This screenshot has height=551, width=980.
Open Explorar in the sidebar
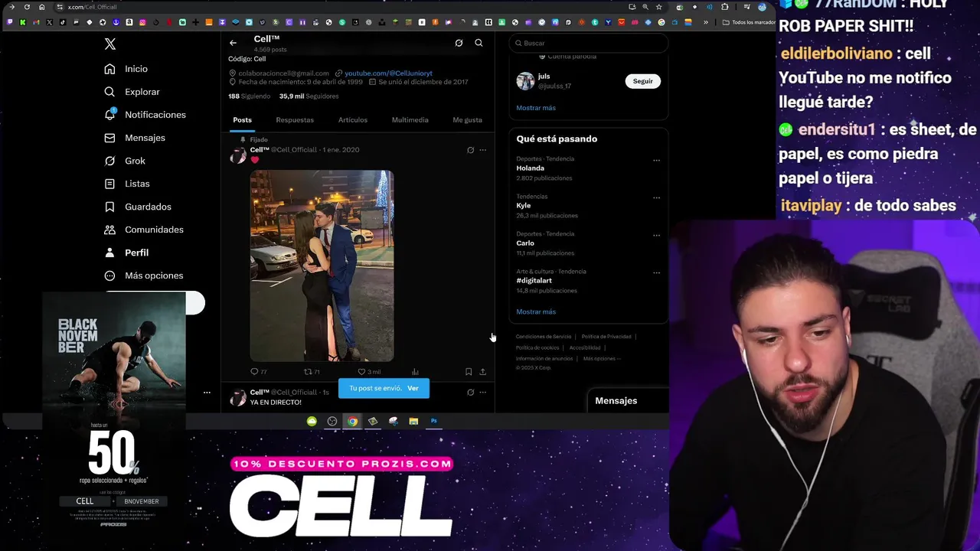click(132, 92)
